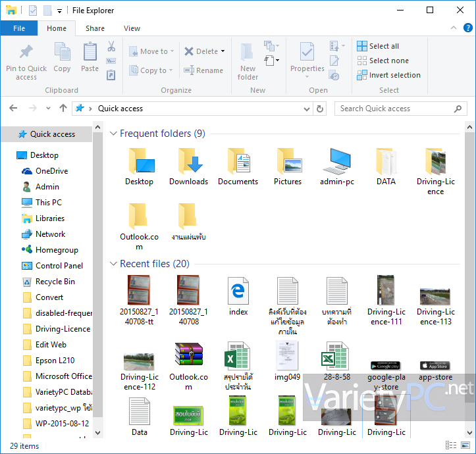Open the Pictures frequent folder
The height and width of the screenshot is (454, 476).
288,167
